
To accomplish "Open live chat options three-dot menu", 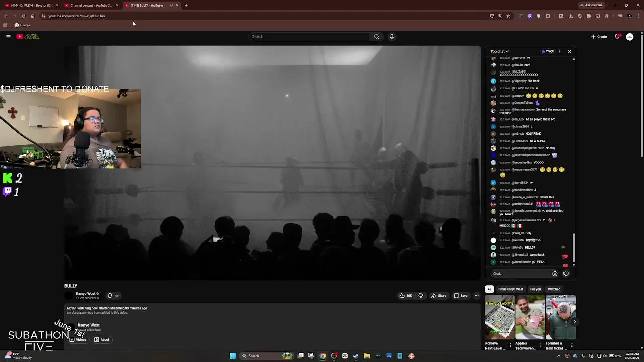I will [x=560, y=51].
